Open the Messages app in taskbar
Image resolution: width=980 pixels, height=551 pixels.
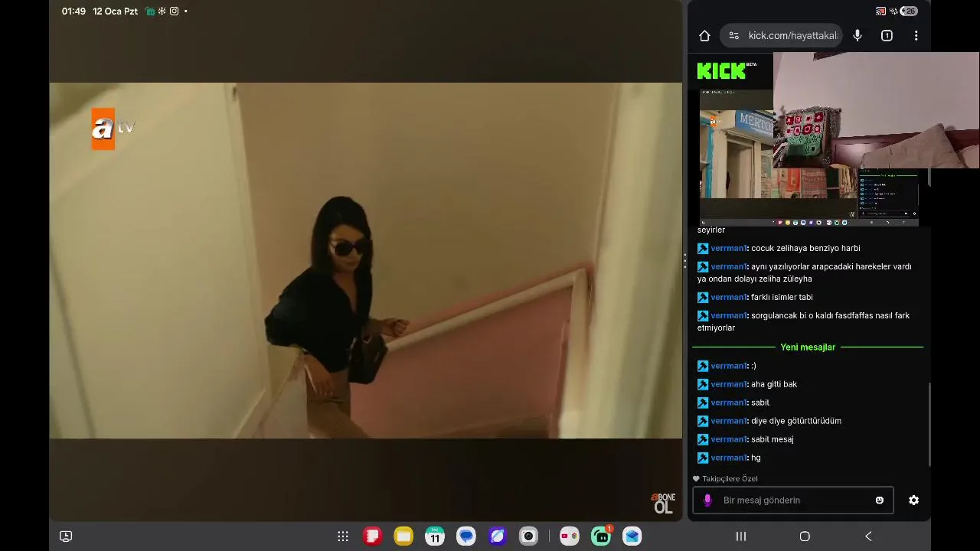tap(466, 536)
